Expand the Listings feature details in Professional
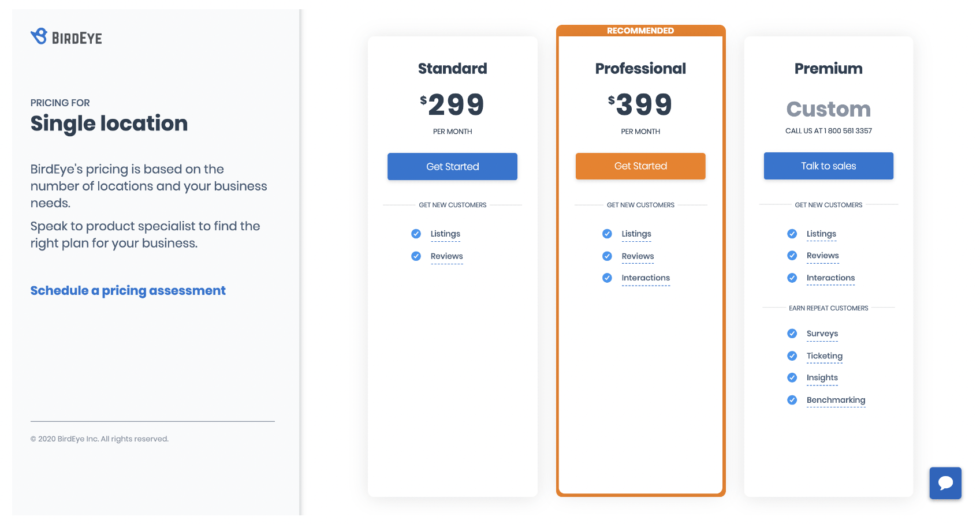The image size is (980, 524). coord(636,234)
